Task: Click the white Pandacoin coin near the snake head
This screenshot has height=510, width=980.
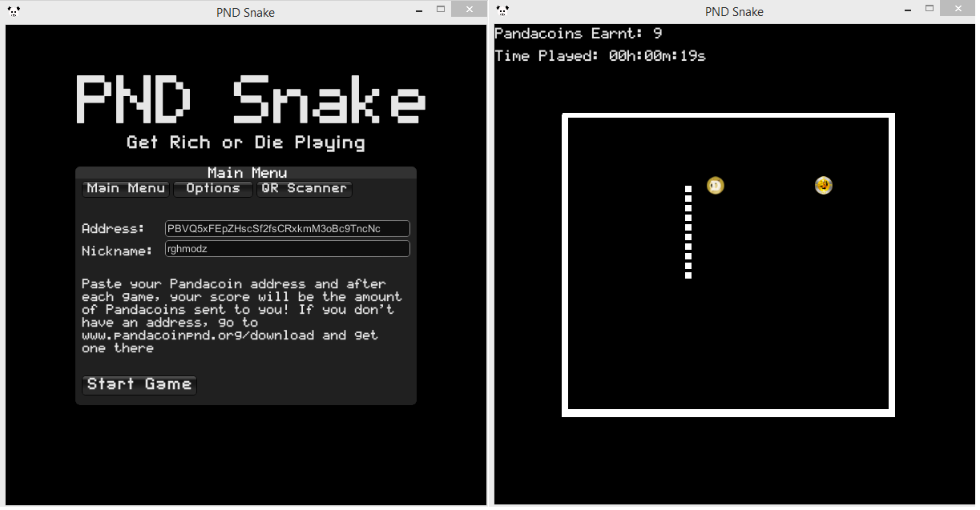Action: [716, 186]
